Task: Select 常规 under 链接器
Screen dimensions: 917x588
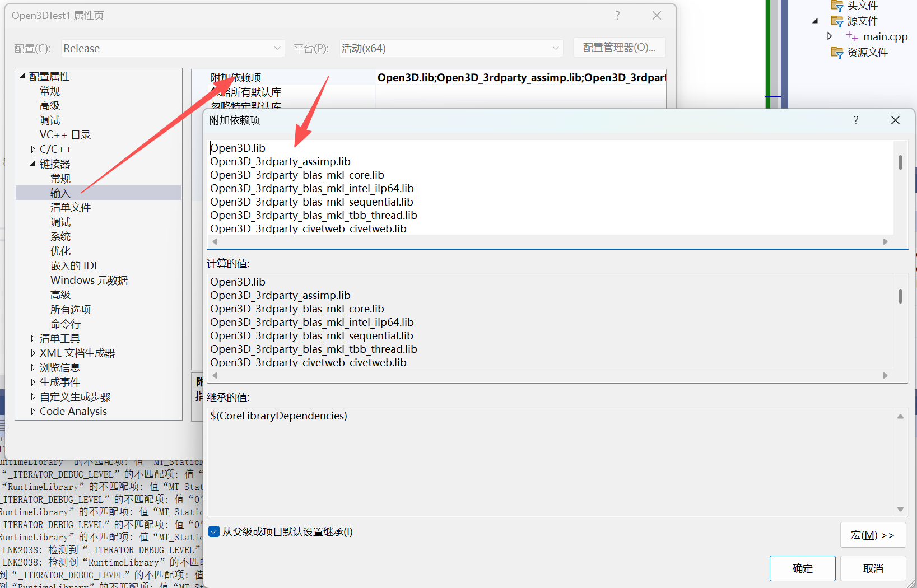Action: pyautogui.click(x=60, y=179)
